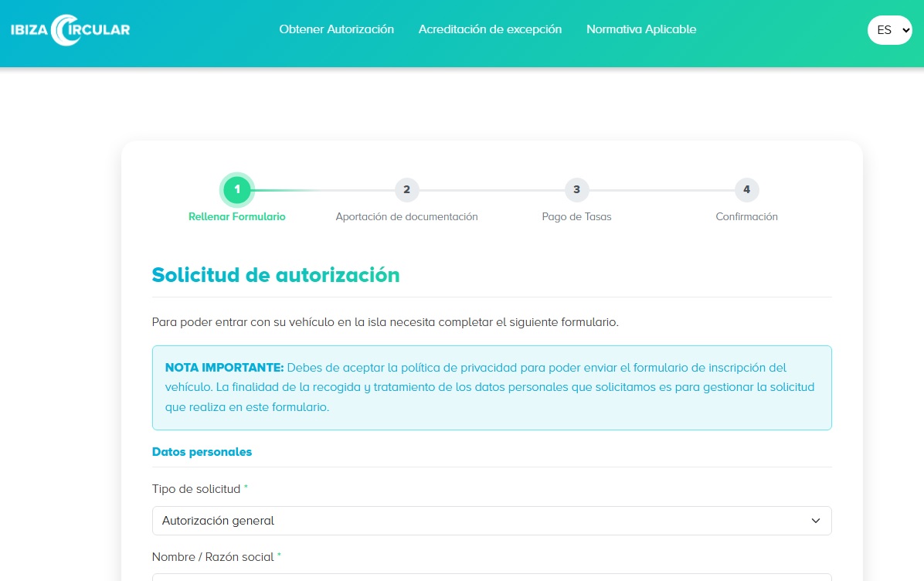
Task: Open the Autorización general dropdown
Action: (x=491, y=521)
